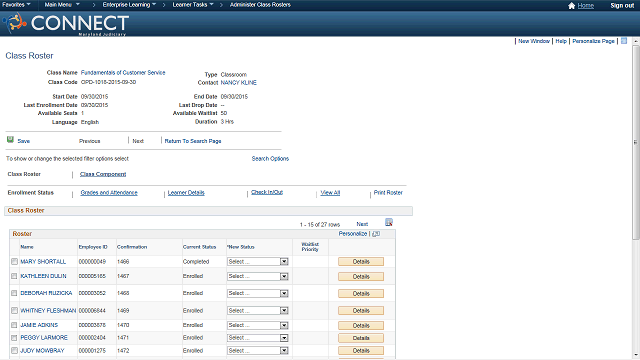Click the Personalize Page link
This screenshot has height=360, width=640.
593,41
